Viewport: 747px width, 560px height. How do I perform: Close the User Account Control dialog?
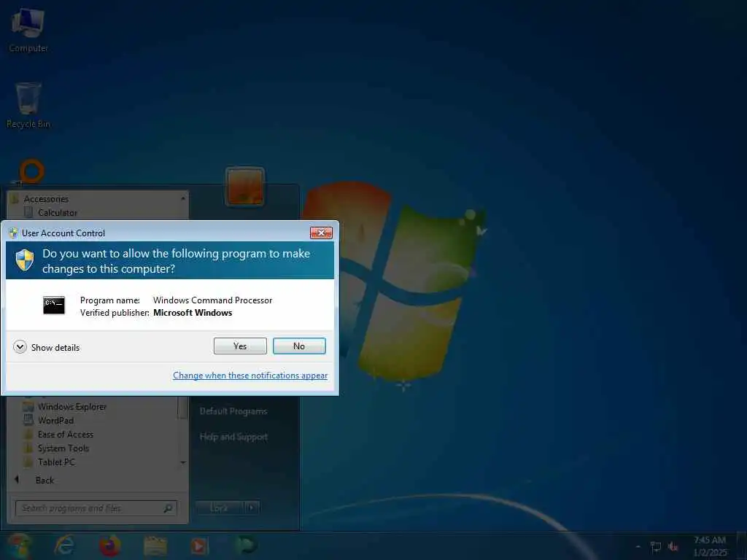(321, 233)
